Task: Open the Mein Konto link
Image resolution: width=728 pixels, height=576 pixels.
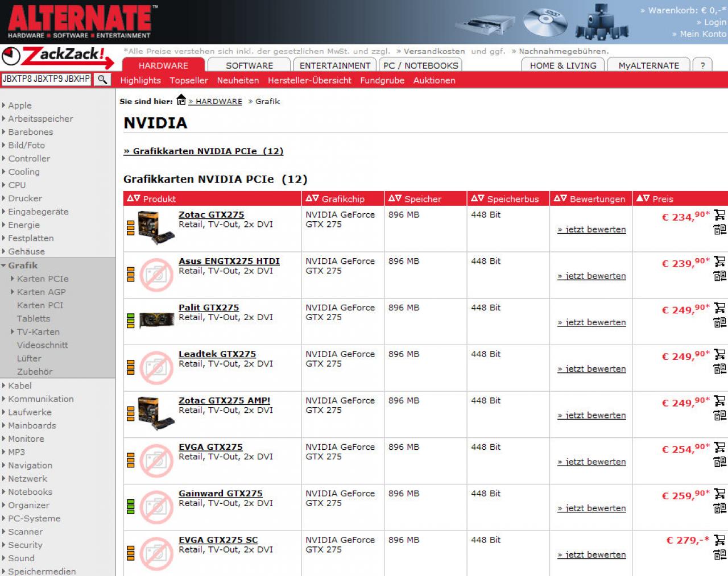Action: 700,34
